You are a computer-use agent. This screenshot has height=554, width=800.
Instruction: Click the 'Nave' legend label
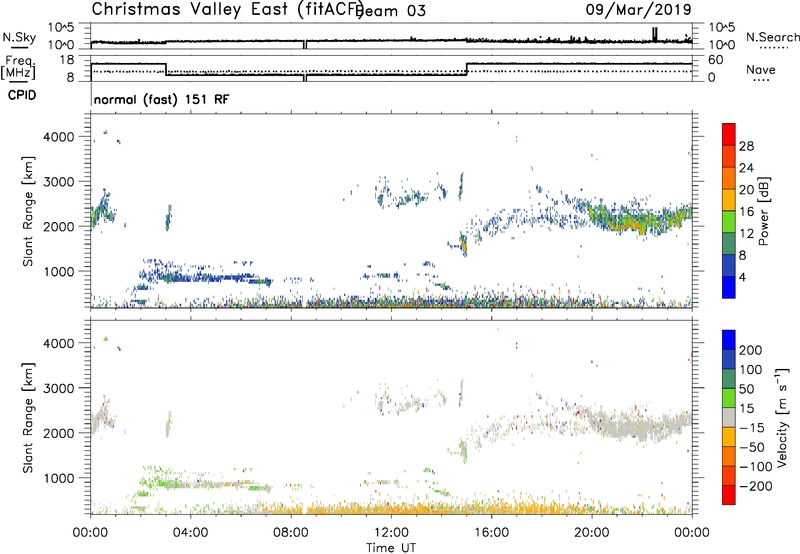coord(761,70)
